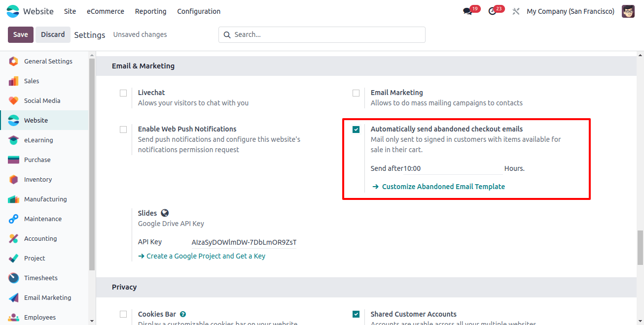This screenshot has width=644, height=325.
Task: Click the main settings page scrollbar thumb
Action: click(x=640, y=247)
